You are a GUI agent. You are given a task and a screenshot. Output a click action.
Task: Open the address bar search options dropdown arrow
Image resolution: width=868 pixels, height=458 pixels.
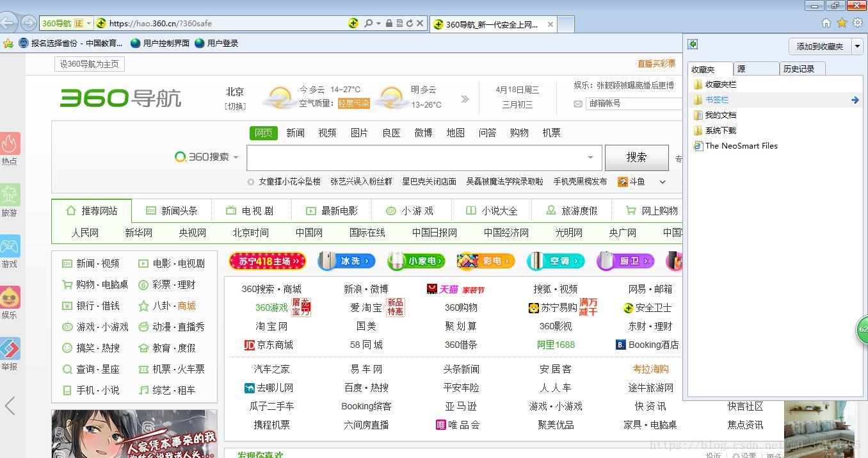(378, 23)
